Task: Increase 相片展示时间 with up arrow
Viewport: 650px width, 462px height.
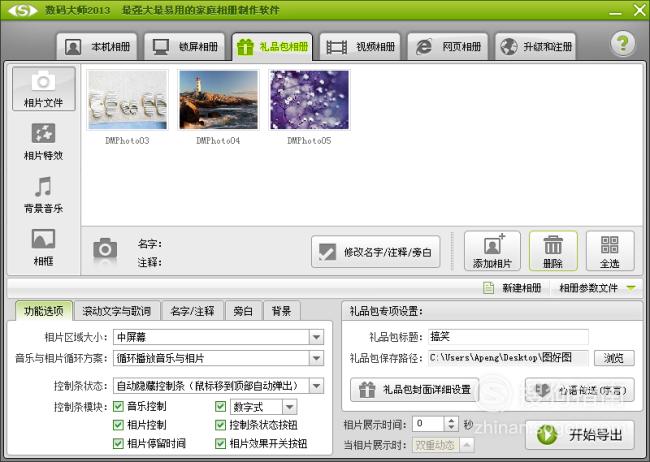Action: pos(451,420)
